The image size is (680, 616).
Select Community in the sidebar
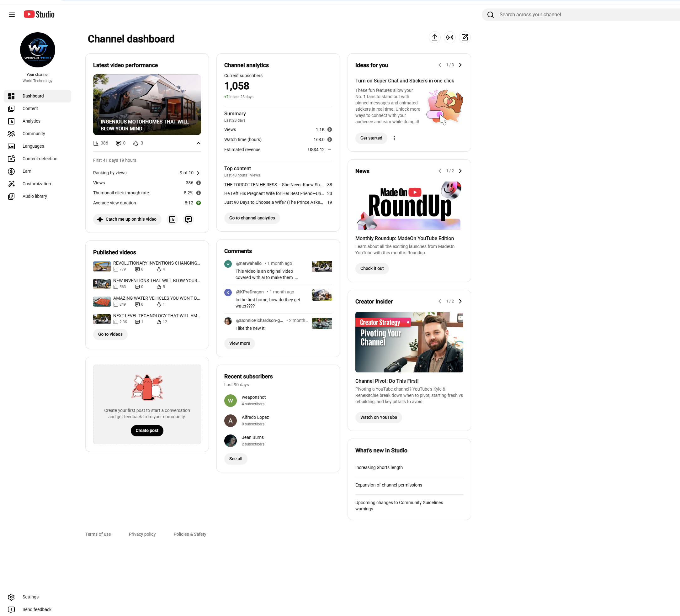point(37,134)
